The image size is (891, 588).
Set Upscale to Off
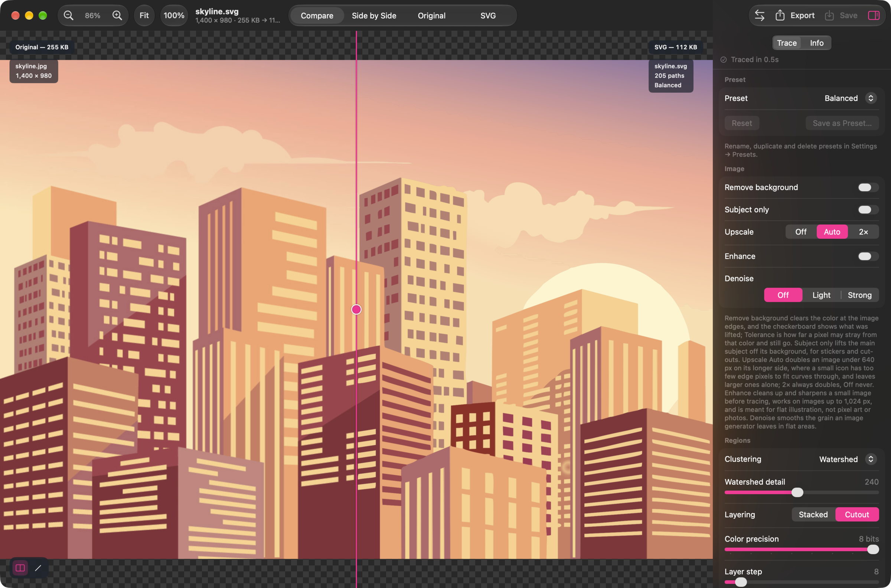(801, 232)
